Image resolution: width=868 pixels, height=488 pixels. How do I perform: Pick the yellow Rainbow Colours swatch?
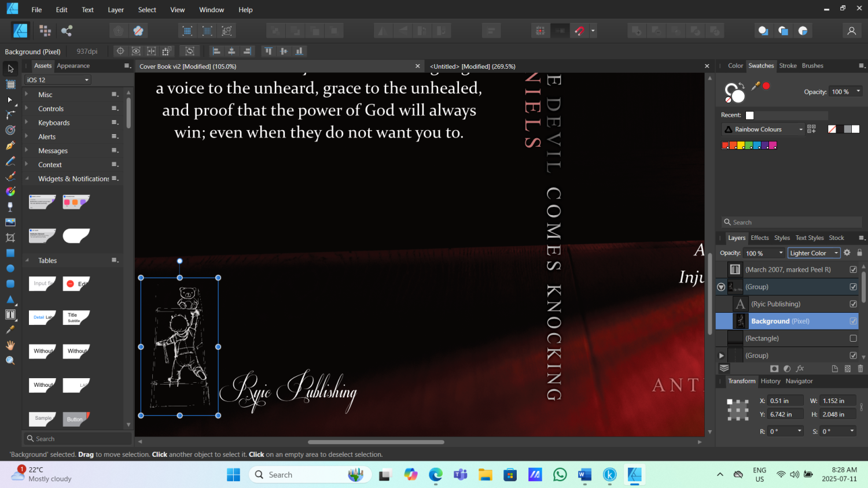[x=741, y=146]
